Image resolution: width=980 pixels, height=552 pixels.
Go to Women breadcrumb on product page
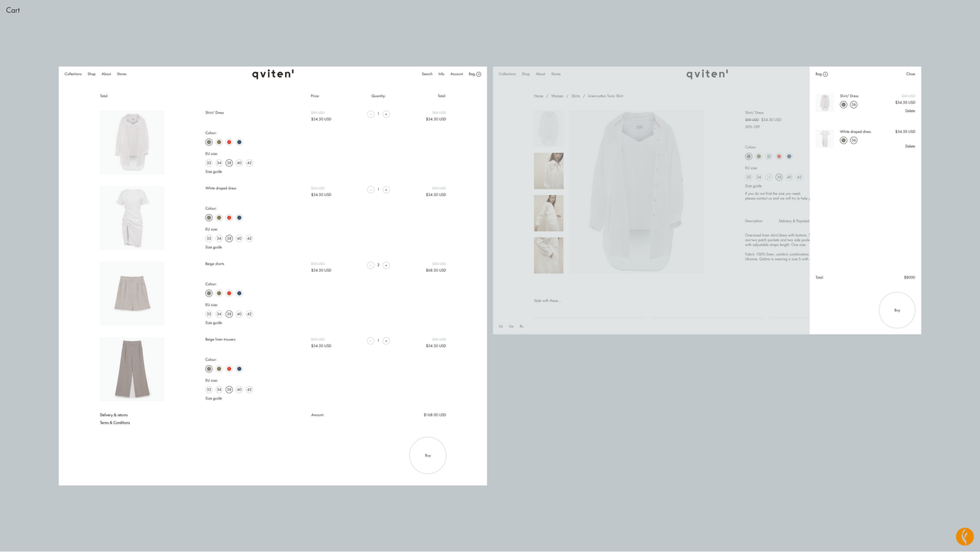557,96
